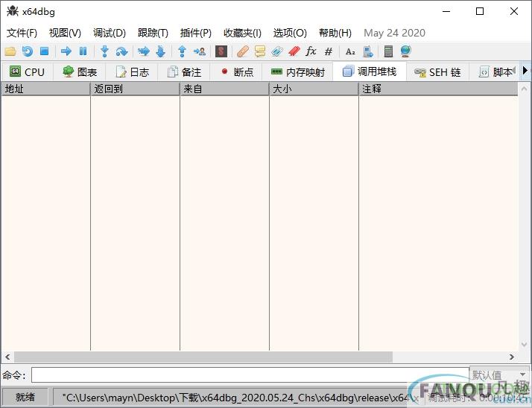Run the program with arrow icon
The width and height of the screenshot is (532, 408).
(66, 51)
